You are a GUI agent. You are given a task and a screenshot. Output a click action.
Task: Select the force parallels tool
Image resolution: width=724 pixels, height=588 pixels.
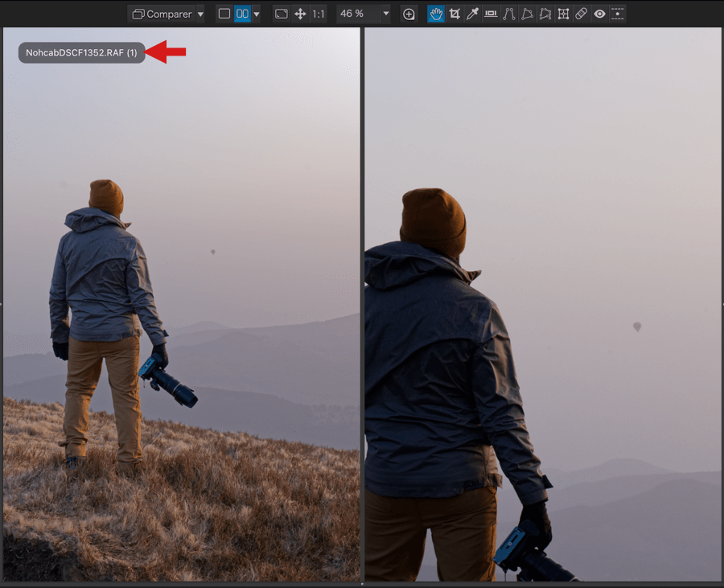[x=509, y=14]
